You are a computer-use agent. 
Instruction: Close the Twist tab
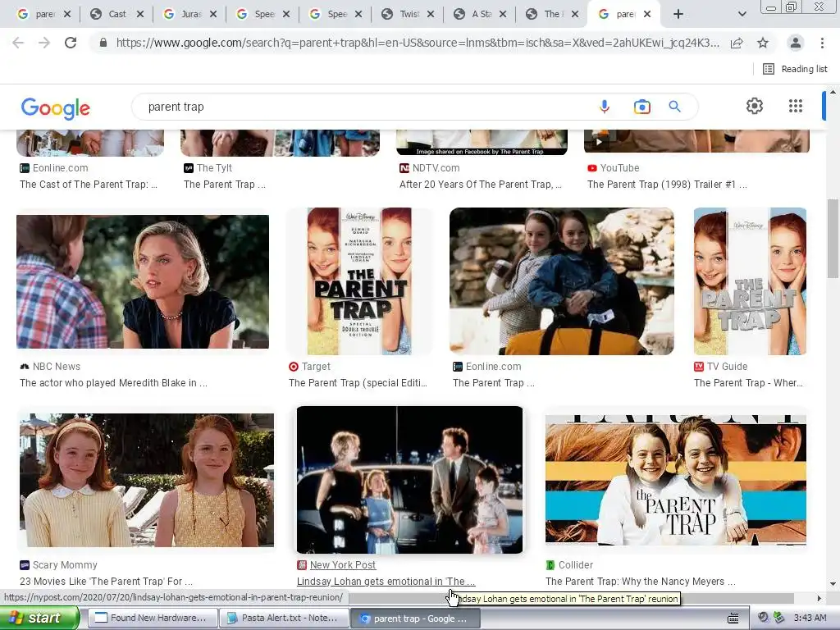click(431, 15)
